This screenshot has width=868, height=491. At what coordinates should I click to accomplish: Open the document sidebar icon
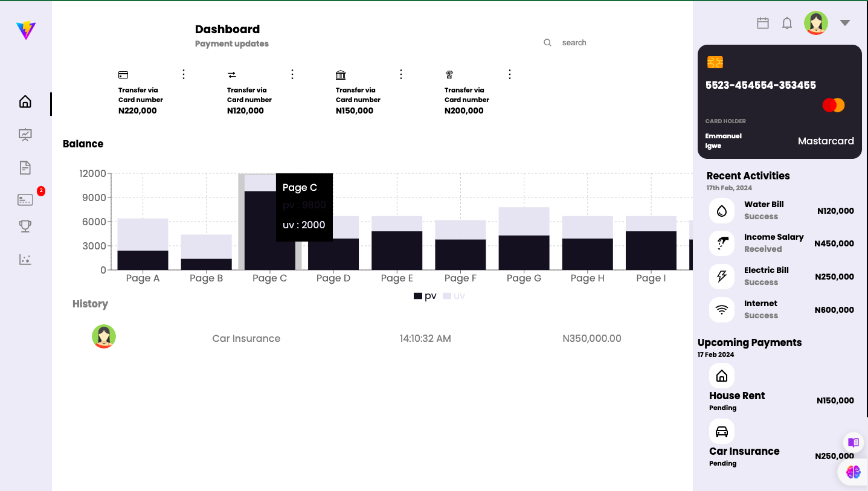pyautogui.click(x=25, y=168)
